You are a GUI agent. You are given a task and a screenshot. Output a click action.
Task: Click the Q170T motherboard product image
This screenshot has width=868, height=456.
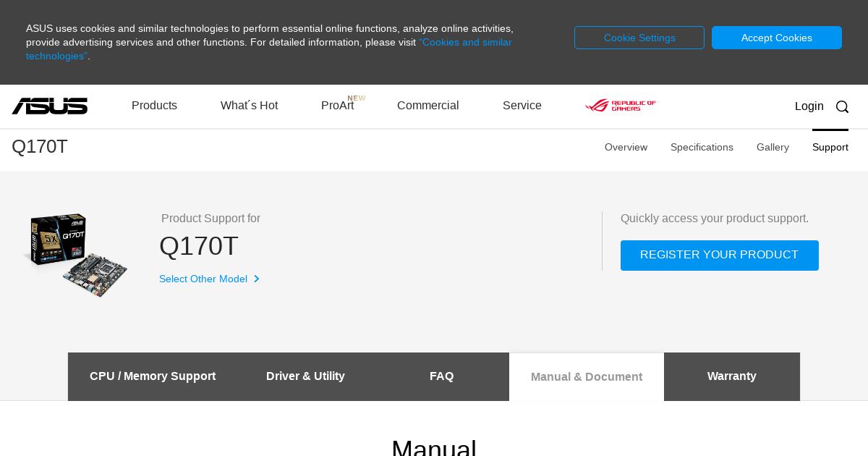76,255
